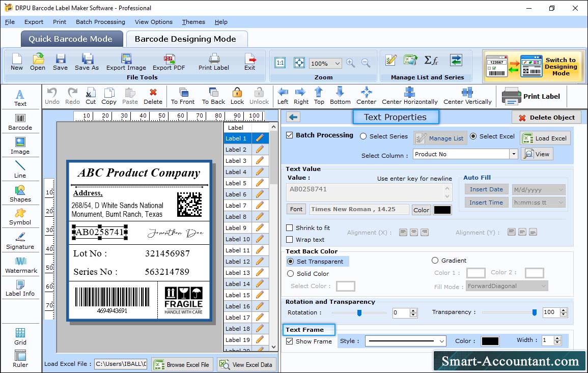The height and width of the screenshot is (373, 588).
Task: Open the Select Column dropdown
Action: 513,154
